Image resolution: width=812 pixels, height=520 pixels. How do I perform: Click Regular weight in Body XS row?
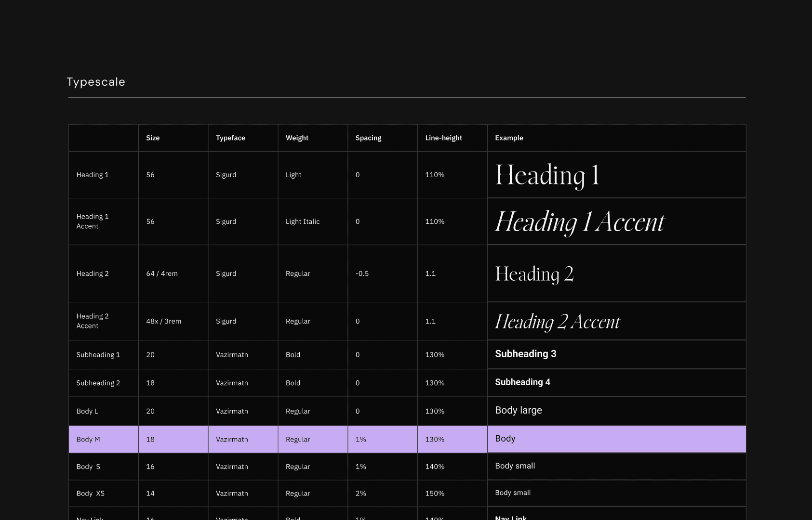pyautogui.click(x=298, y=494)
